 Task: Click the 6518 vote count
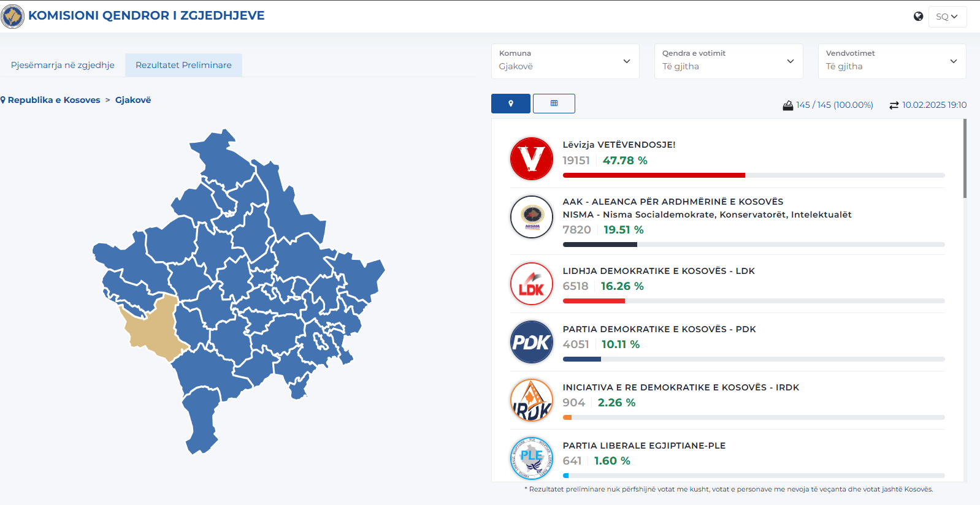click(x=575, y=286)
